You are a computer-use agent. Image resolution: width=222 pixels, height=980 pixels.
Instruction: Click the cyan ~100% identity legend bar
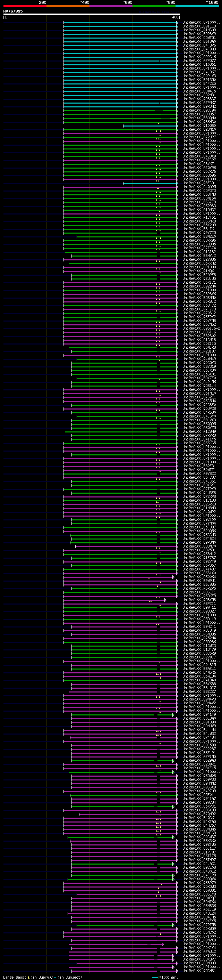pyautogui.click(x=197, y=6)
